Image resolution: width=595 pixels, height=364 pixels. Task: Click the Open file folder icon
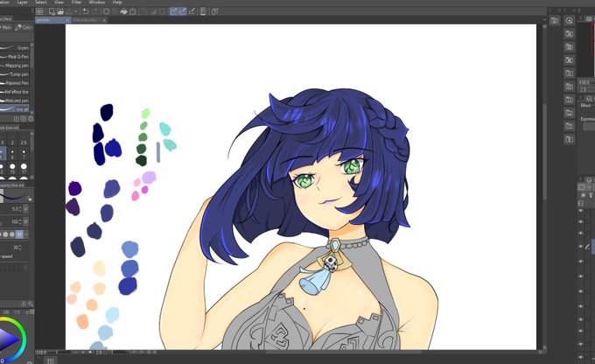point(60,11)
